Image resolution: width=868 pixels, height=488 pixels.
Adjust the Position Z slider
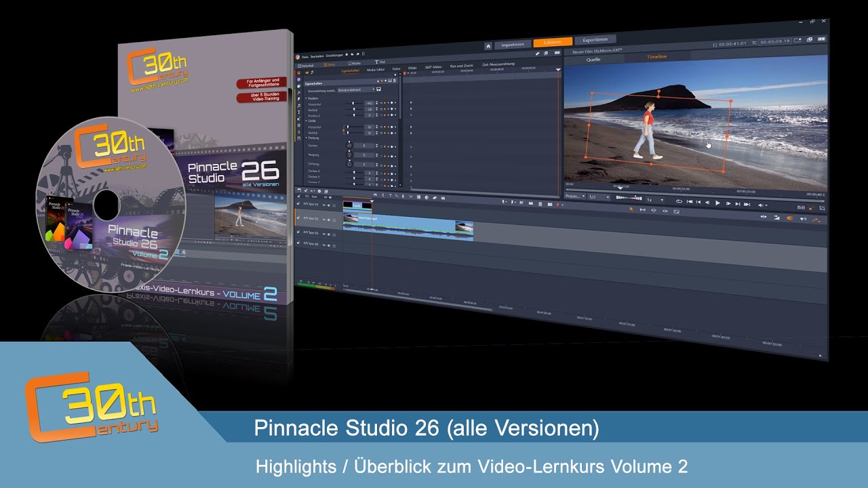coord(354,115)
